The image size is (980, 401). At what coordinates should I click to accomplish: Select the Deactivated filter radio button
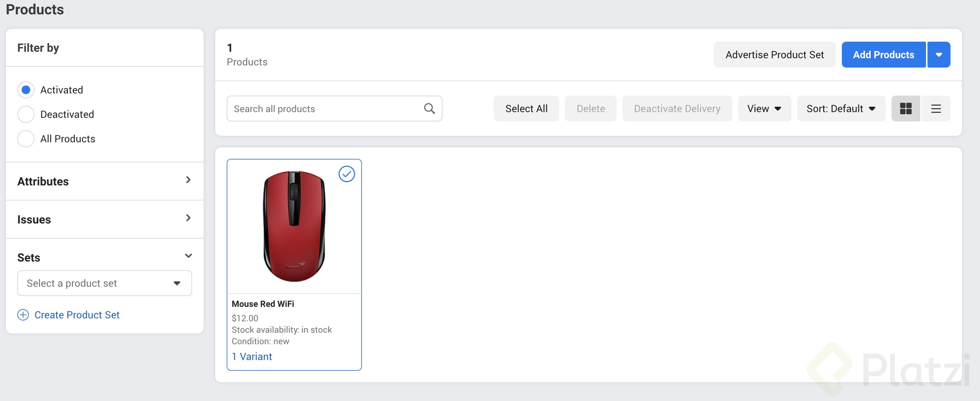tap(26, 114)
